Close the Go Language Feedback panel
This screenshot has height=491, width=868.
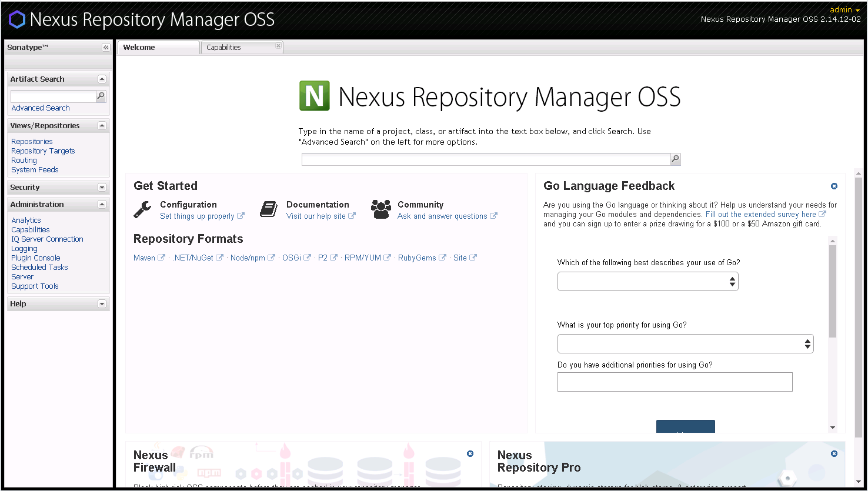(834, 186)
